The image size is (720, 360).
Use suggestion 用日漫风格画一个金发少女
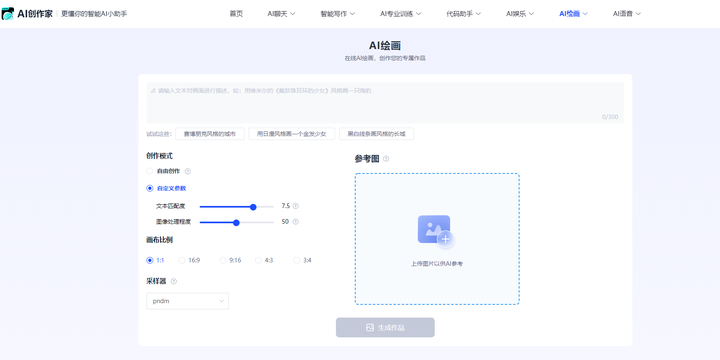point(292,134)
